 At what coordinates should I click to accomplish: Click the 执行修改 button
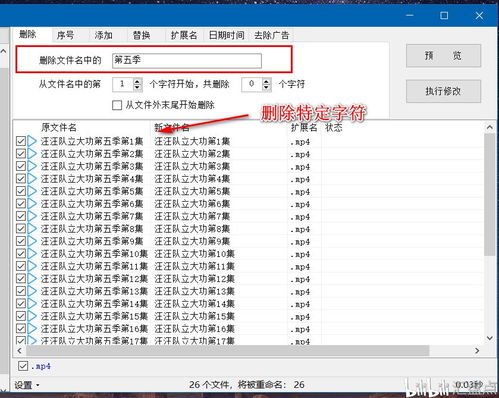(443, 91)
